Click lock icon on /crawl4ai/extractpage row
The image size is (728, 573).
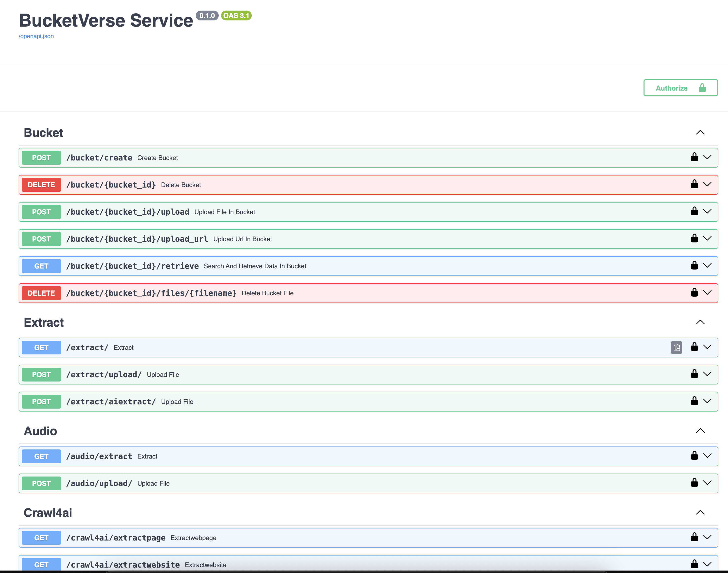[x=695, y=538]
